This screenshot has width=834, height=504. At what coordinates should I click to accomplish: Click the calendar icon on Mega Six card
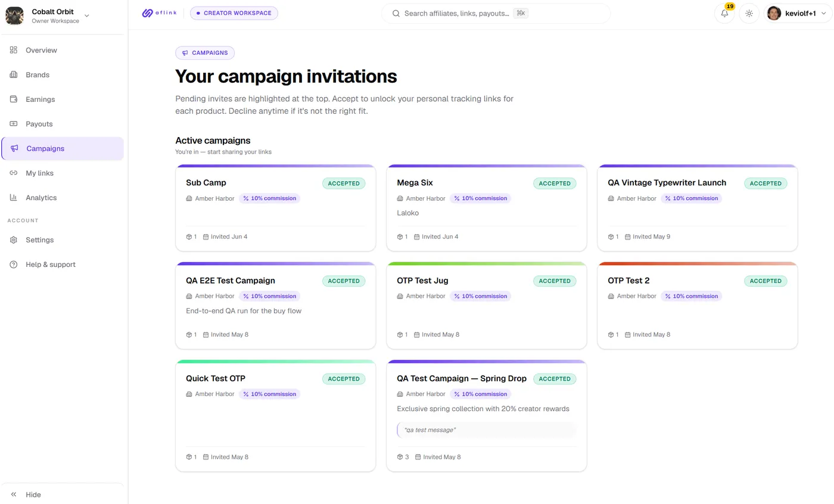417,237
